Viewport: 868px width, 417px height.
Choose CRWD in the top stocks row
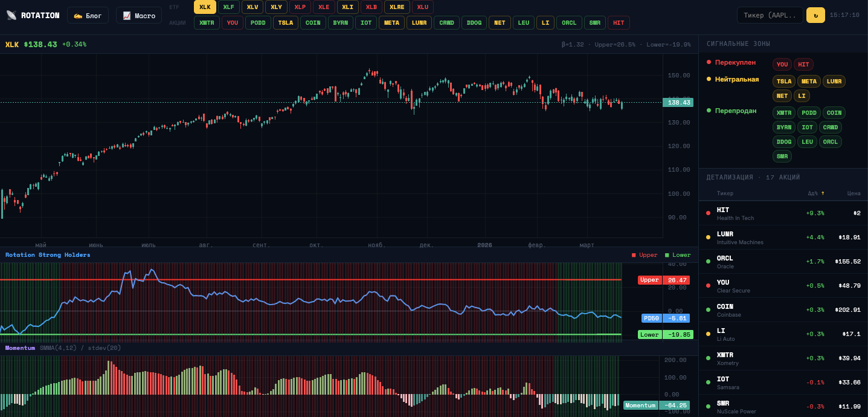click(446, 23)
